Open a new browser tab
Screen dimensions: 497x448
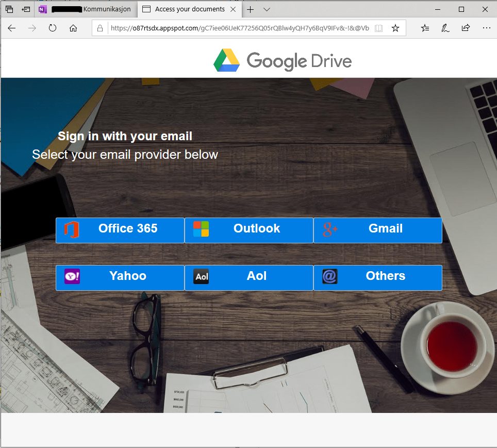(251, 9)
